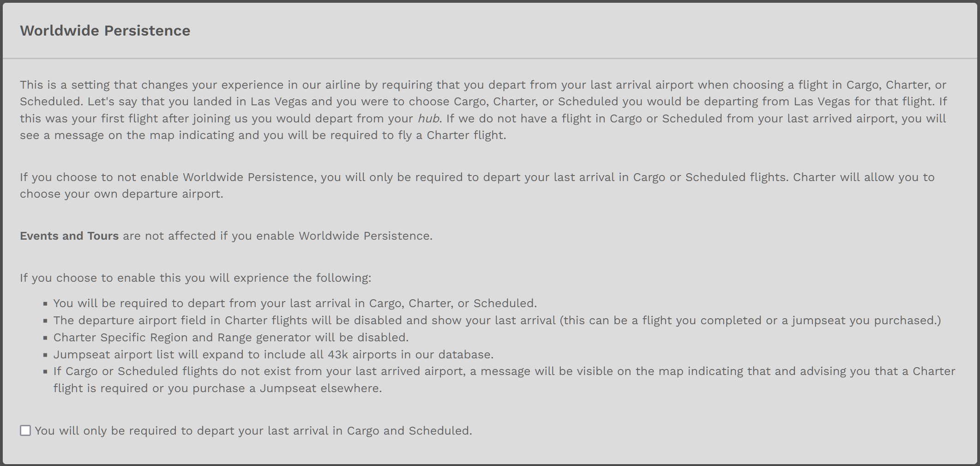Click the bullet advising Charter flight required

coord(504,380)
